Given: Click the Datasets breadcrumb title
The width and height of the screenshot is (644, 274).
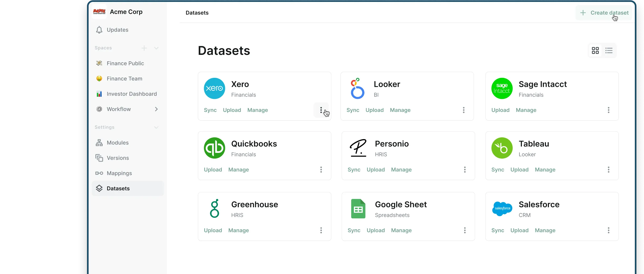Looking at the screenshot, I should pyautogui.click(x=197, y=13).
